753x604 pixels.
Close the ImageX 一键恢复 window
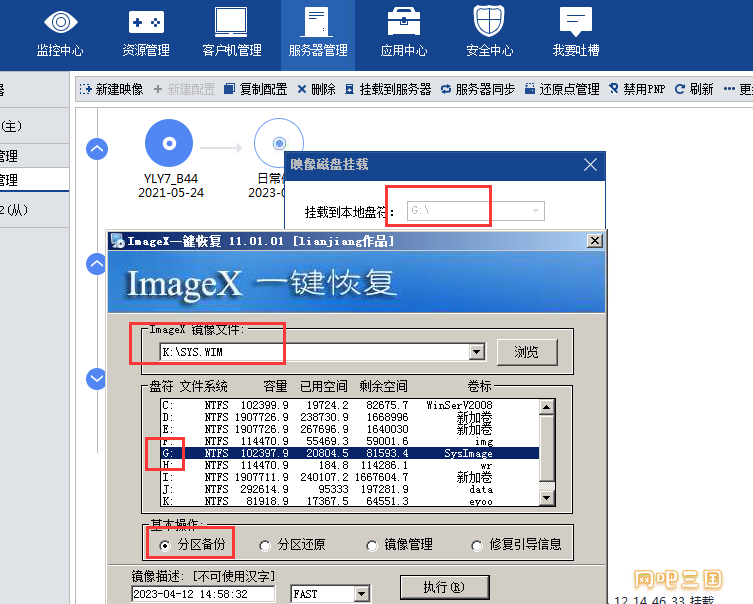595,241
